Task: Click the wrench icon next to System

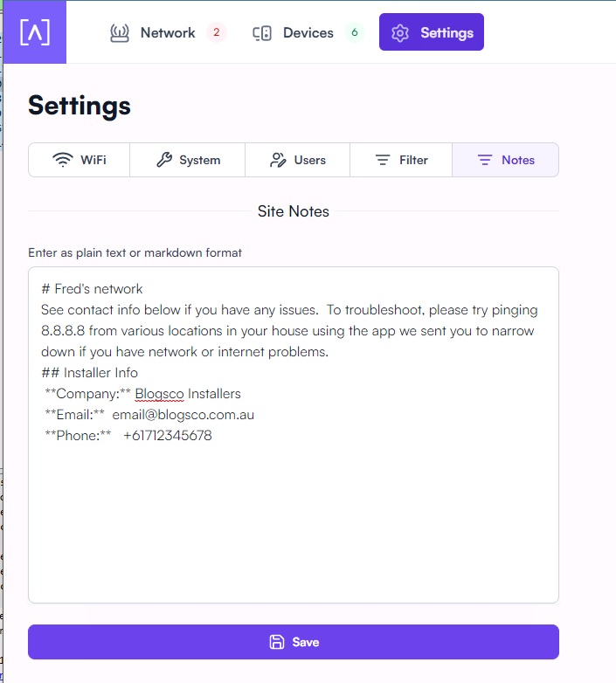Action: 164,160
